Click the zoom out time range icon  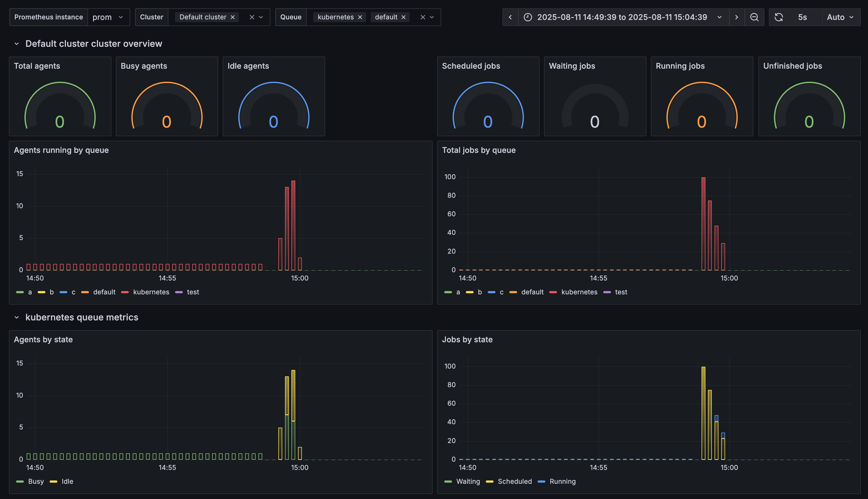click(754, 17)
